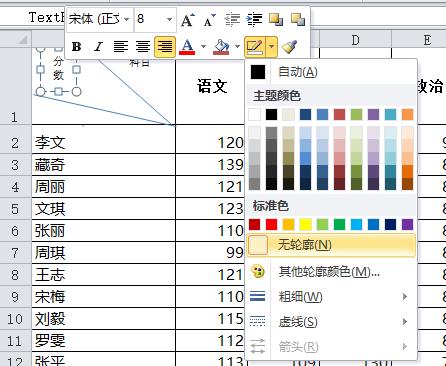446x366 pixels.
Task: Open the shape fill dropdown arrow
Action: [x=237, y=47]
